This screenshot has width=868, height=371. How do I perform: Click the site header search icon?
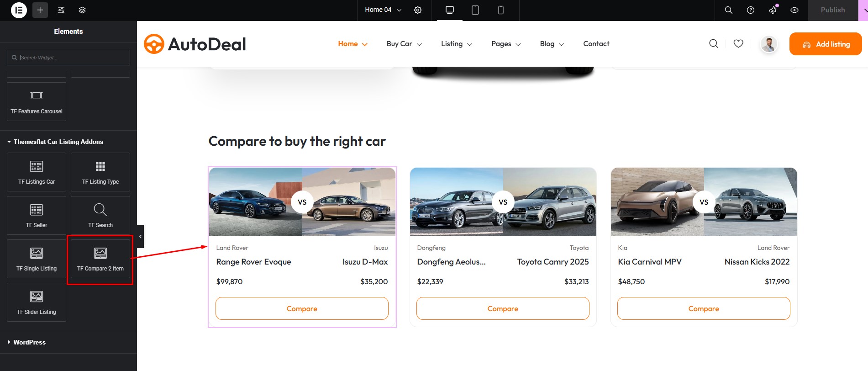coord(714,43)
